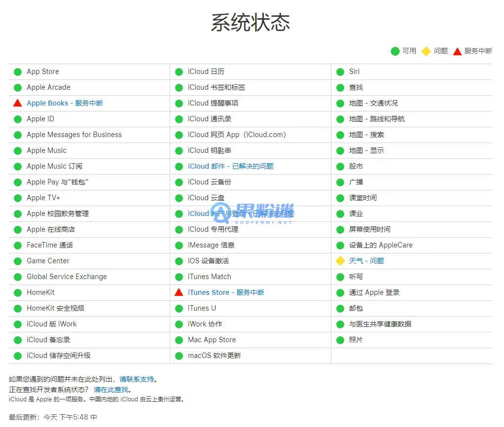504x427 pixels.
Task: Select the 与医生共享健康数据 entry
Action: (x=380, y=324)
